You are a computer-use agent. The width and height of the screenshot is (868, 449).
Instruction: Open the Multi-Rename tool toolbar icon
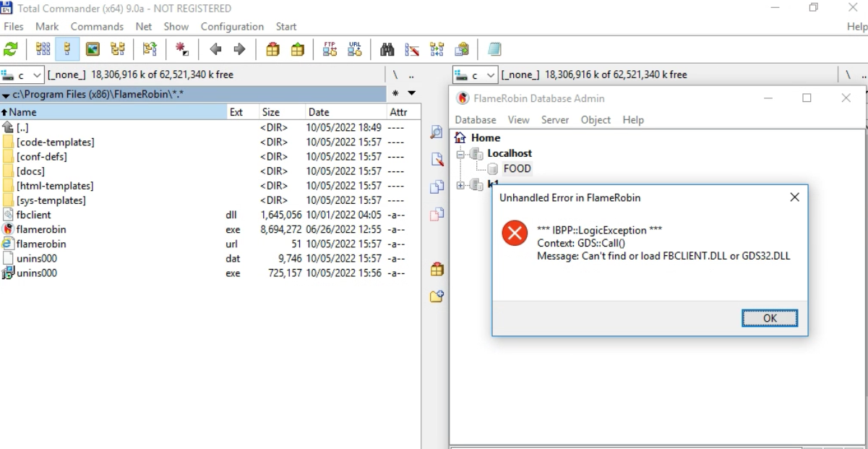411,49
